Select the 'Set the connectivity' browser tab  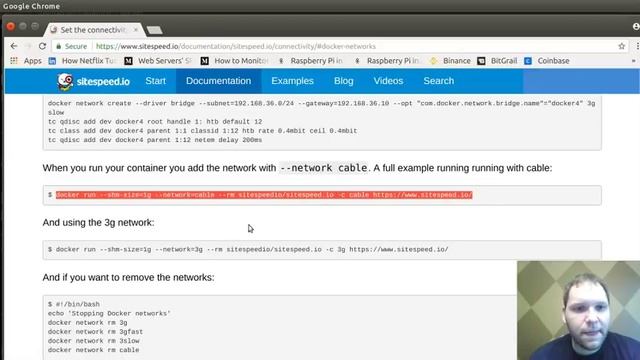[94, 30]
